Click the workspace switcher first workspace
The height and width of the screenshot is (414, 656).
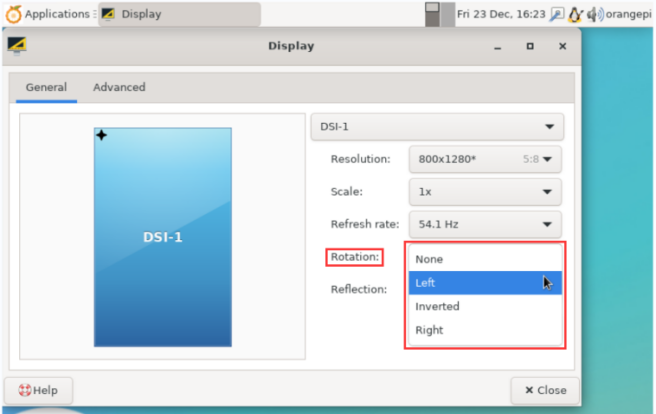tap(432, 14)
